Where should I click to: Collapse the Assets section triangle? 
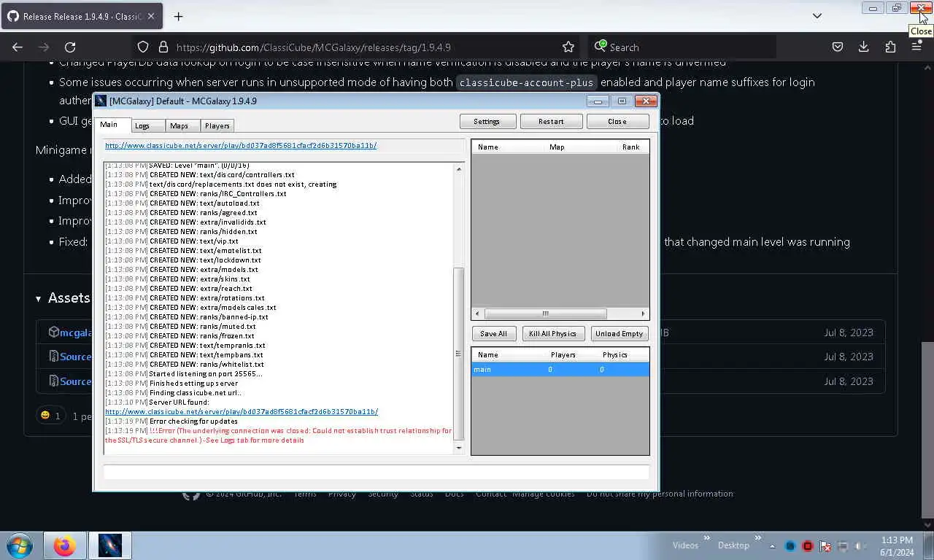click(x=39, y=298)
